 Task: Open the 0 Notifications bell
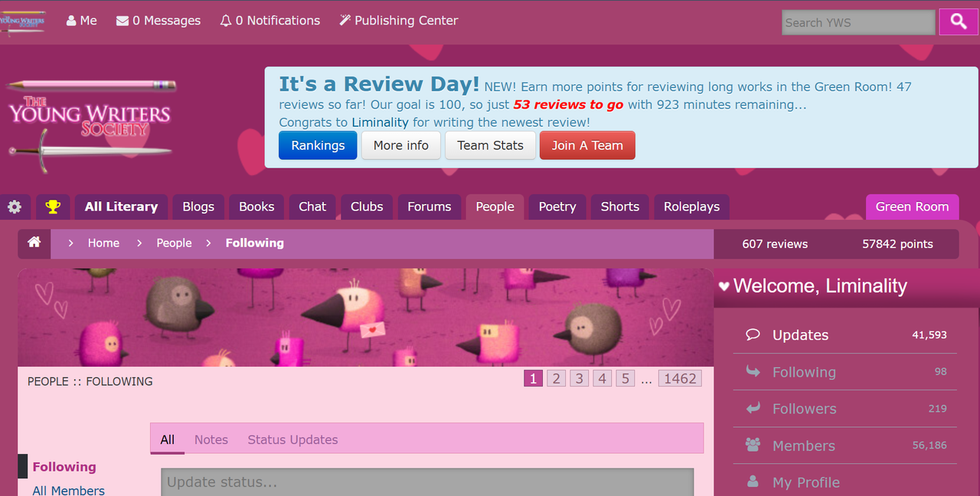269,21
